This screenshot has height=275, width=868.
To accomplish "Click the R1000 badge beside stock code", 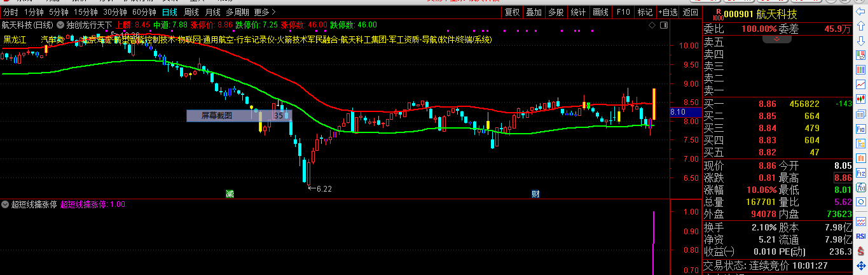I will point(718,13).
